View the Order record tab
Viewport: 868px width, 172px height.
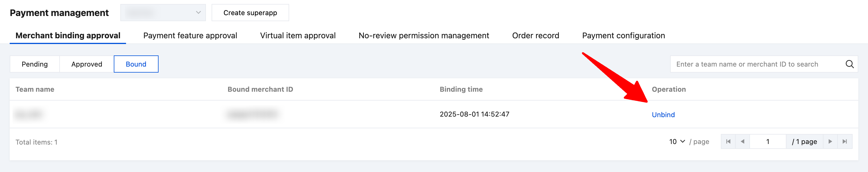click(x=536, y=35)
